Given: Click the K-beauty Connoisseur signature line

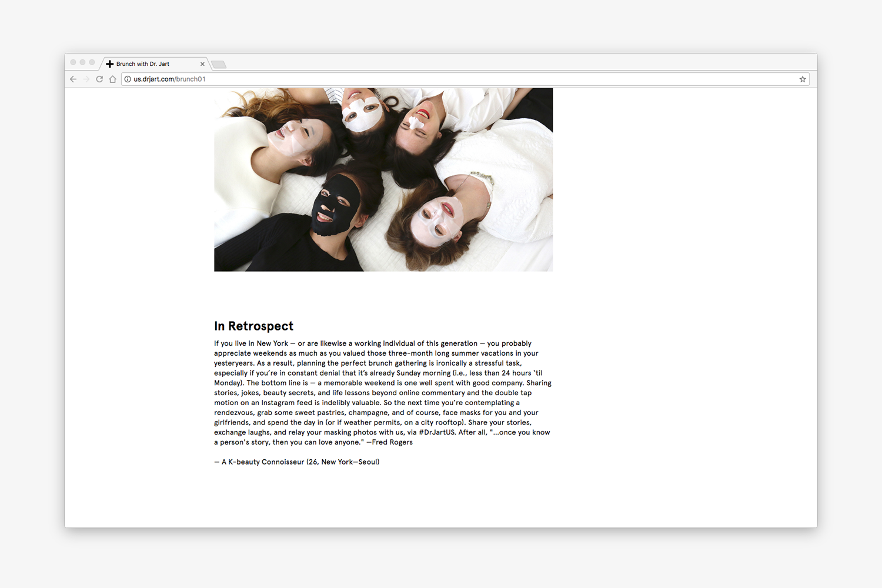Looking at the screenshot, I should coord(297,462).
